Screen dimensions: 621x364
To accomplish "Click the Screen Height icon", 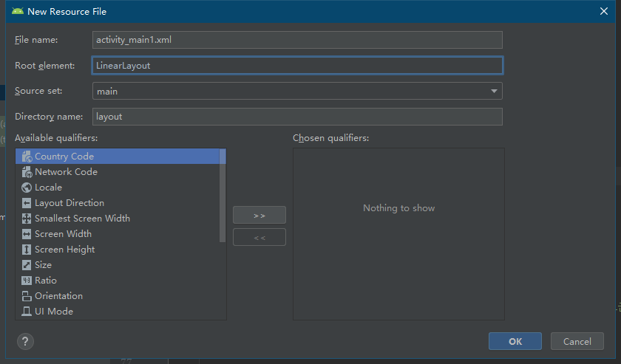I will click(x=27, y=250).
